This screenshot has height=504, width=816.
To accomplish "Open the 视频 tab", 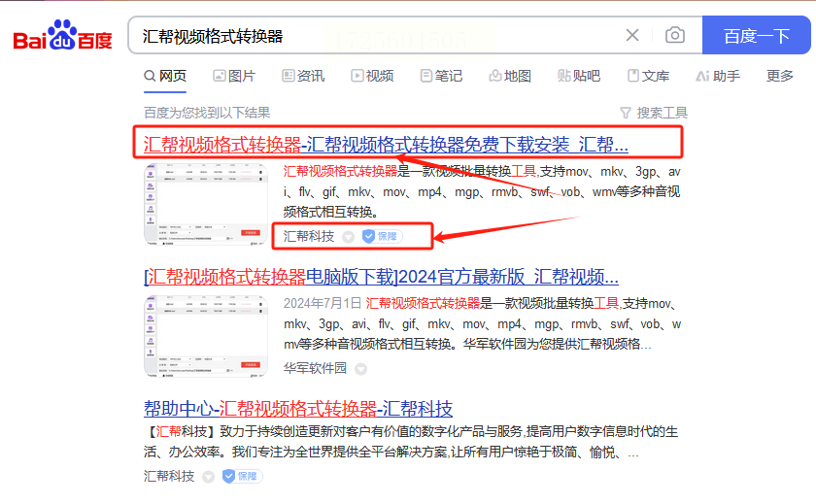I will tap(372, 76).
